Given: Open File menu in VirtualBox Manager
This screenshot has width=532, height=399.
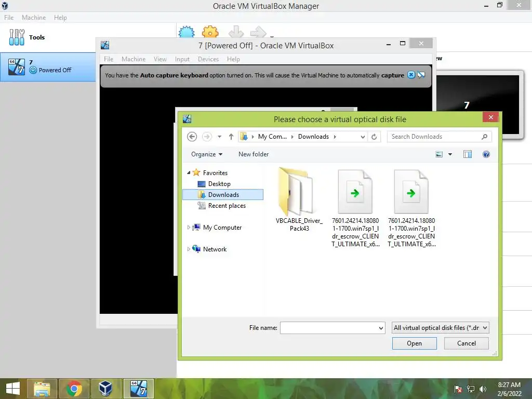Looking at the screenshot, I should pyautogui.click(x=9, y=17).
